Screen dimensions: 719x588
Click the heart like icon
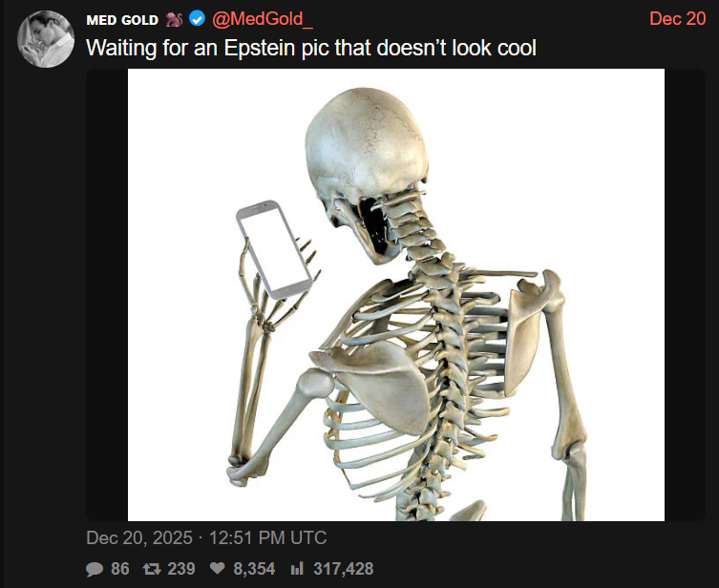click(x=218, y=568)
